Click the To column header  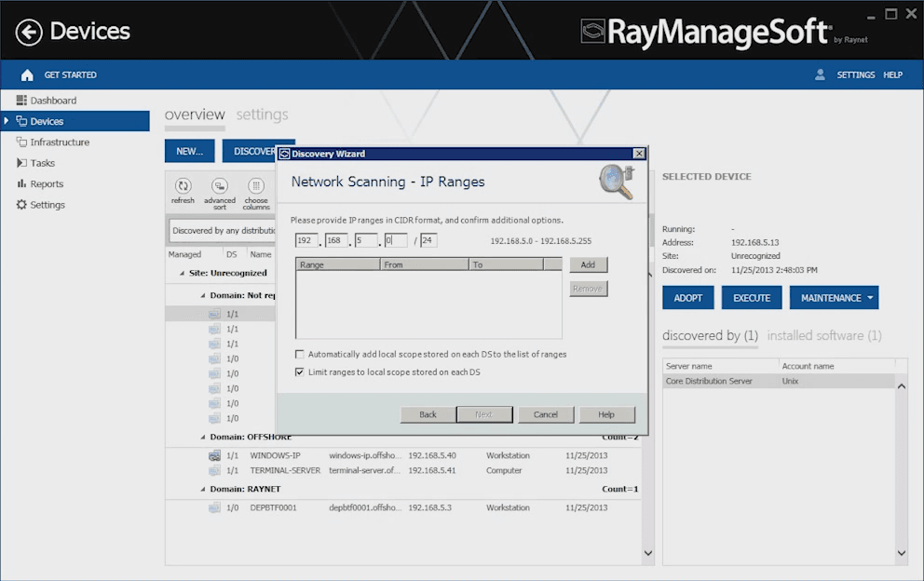(x=506, y=264)
